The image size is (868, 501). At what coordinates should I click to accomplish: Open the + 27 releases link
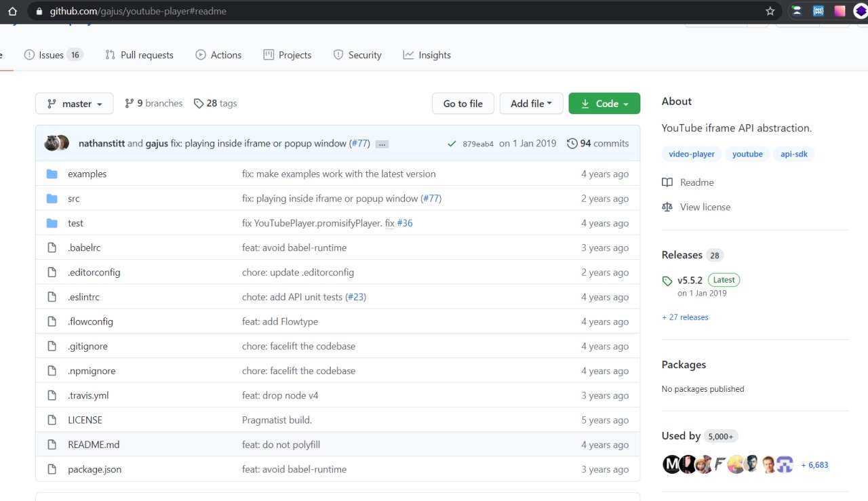(x=685, y=317)
